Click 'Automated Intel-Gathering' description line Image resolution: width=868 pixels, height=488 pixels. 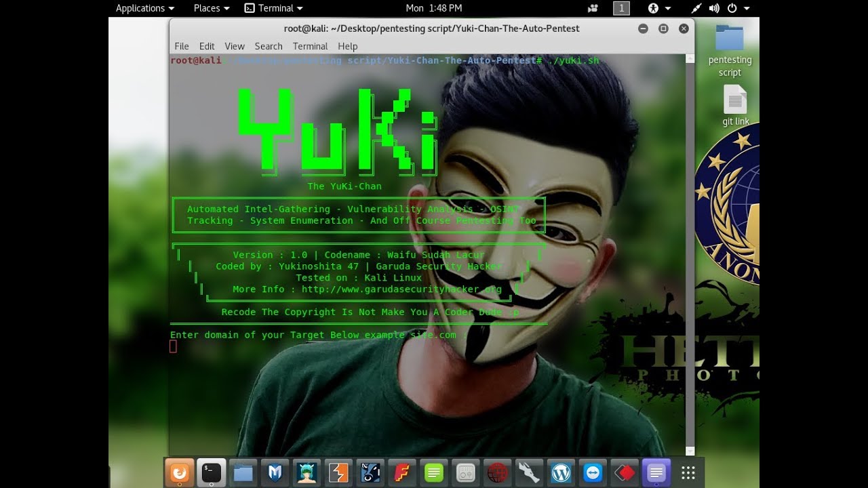pyautogui.click(x=353, y=209)
